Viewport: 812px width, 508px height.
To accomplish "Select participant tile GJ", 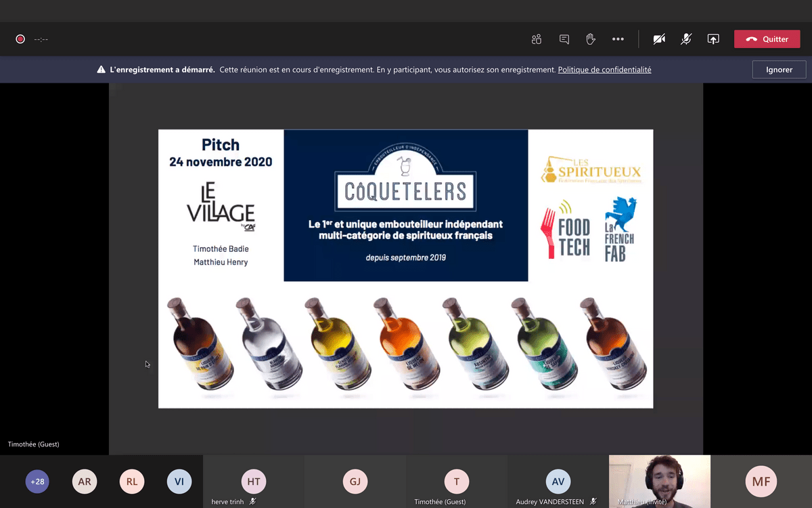I will [x=355, y=482].
